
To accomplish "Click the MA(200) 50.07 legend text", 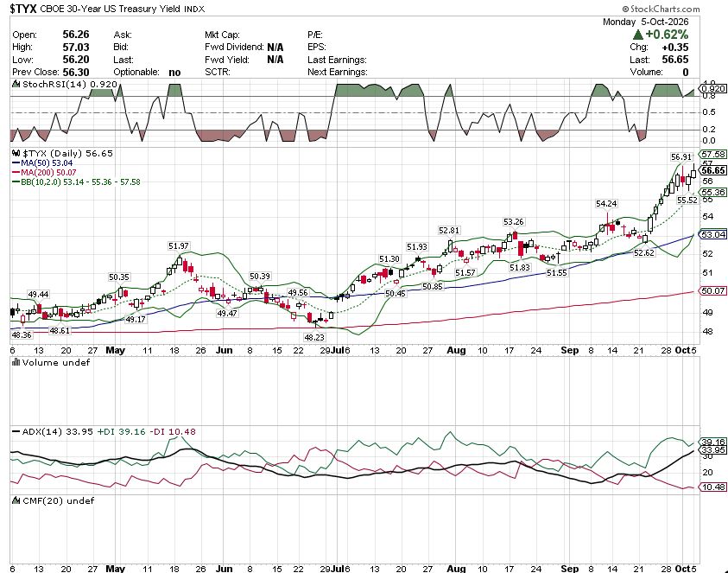I will pyautogui.click(x=48, y=172).
